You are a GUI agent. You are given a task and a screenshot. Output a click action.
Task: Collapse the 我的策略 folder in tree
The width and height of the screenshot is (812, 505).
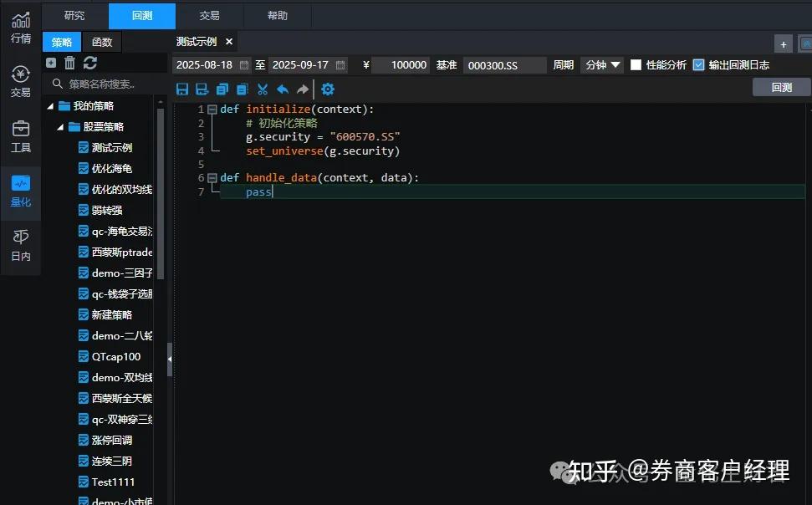click(50, 106)
